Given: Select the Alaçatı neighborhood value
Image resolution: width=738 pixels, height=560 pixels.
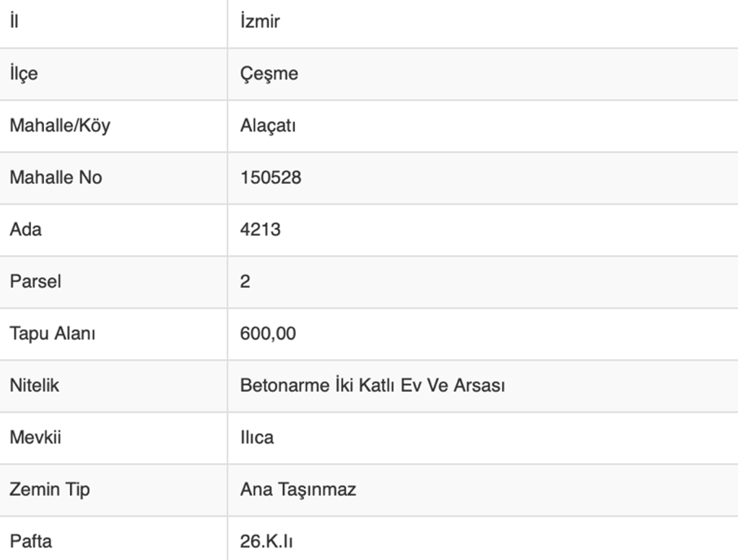Looking at the screenshot, I should [268, 126].
